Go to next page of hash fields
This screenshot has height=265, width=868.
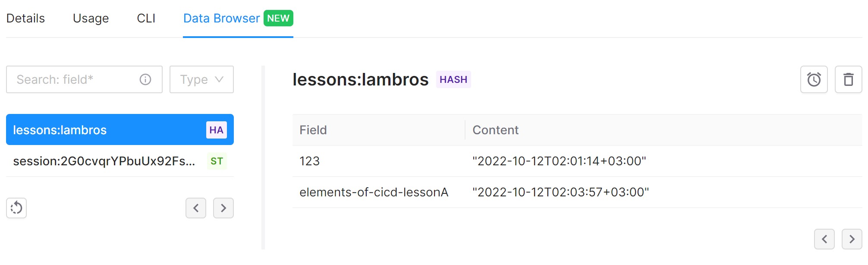point(852,239)
